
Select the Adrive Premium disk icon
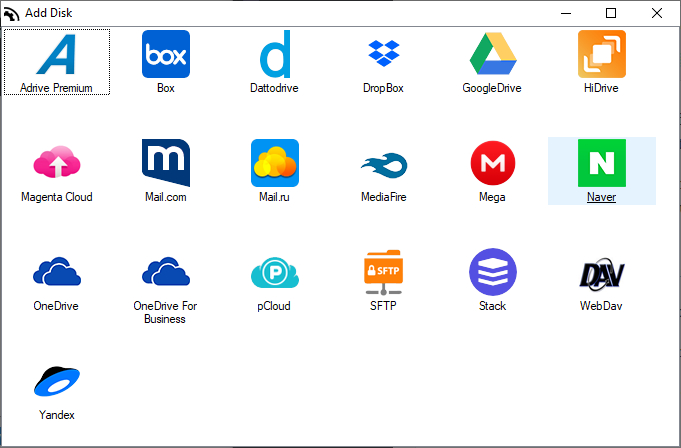point(57,55)
